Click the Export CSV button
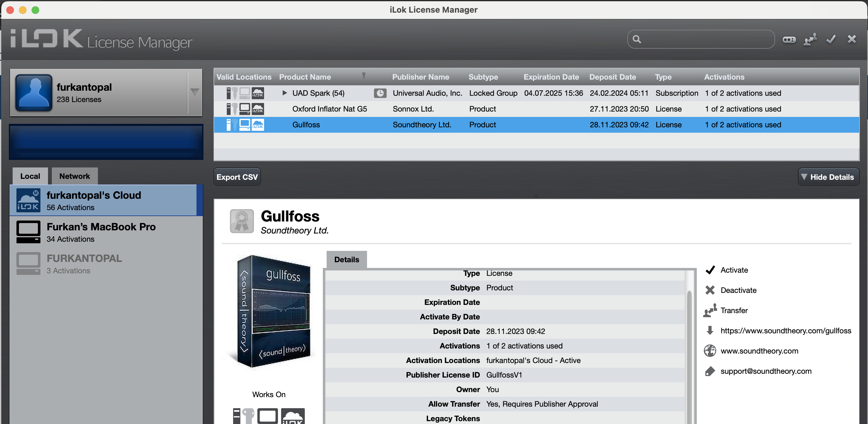 point(237,177)
